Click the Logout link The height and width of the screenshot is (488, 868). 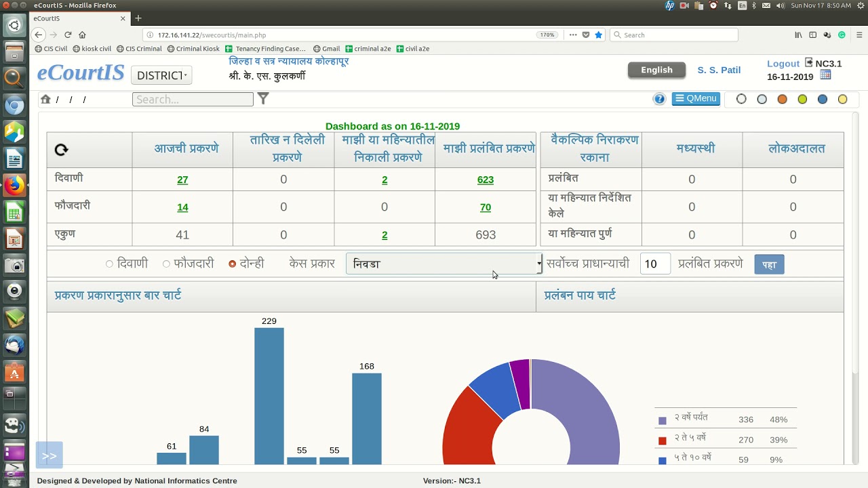click(783, 64)
